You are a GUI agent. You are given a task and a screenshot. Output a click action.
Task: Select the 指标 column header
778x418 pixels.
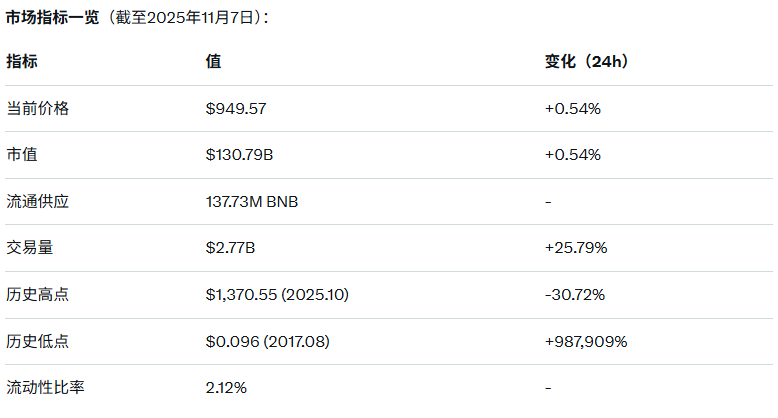point(22,62)
